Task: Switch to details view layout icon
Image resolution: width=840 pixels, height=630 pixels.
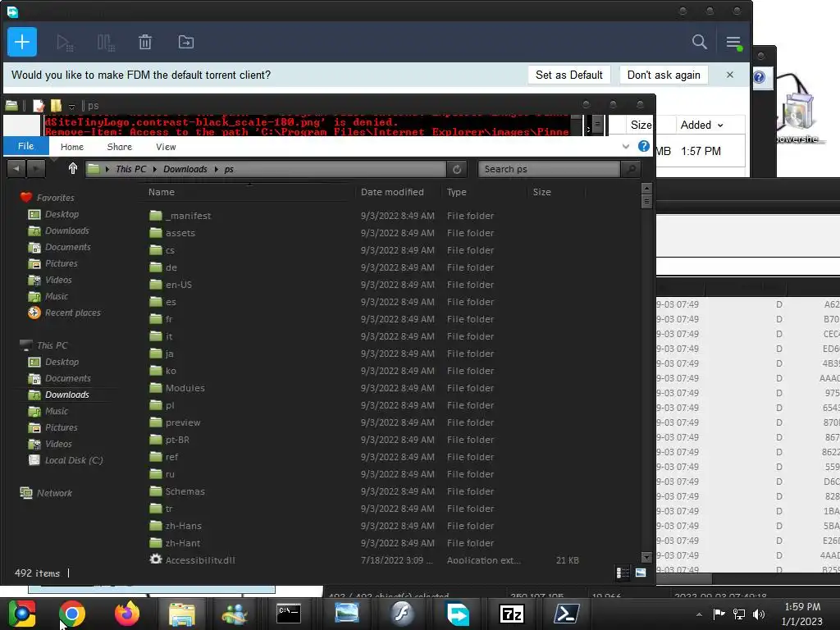Action: 623,573
